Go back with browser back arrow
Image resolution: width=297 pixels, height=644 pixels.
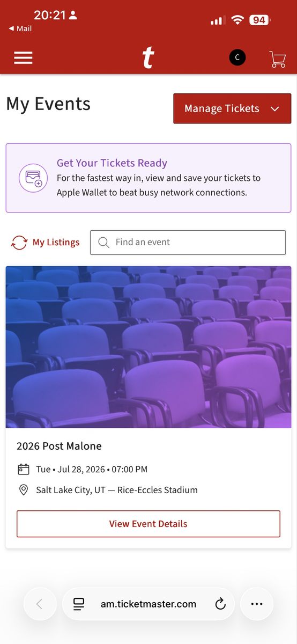pos(40,604)
